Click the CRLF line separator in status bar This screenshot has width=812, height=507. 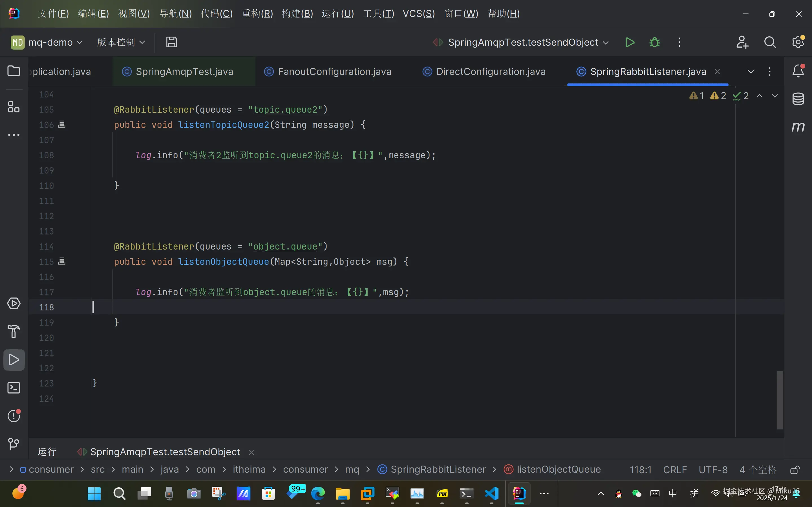click(x=675, y=470)
